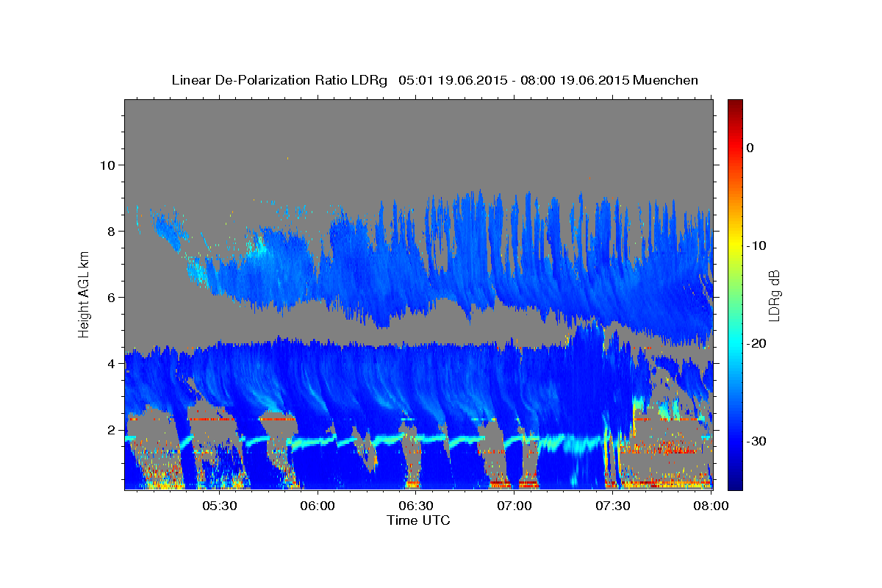Click the 'Height AGL km' axis label

[85, 294]
